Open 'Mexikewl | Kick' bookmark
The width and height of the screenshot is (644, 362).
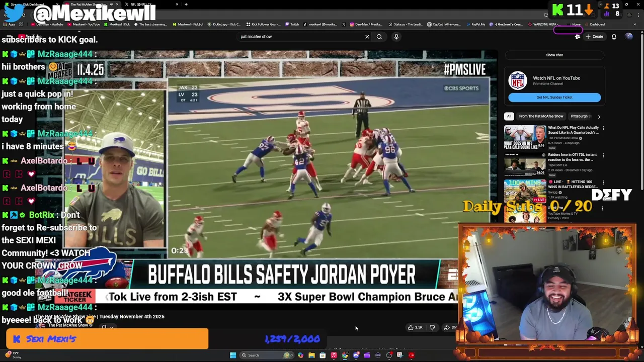[116, 24]
